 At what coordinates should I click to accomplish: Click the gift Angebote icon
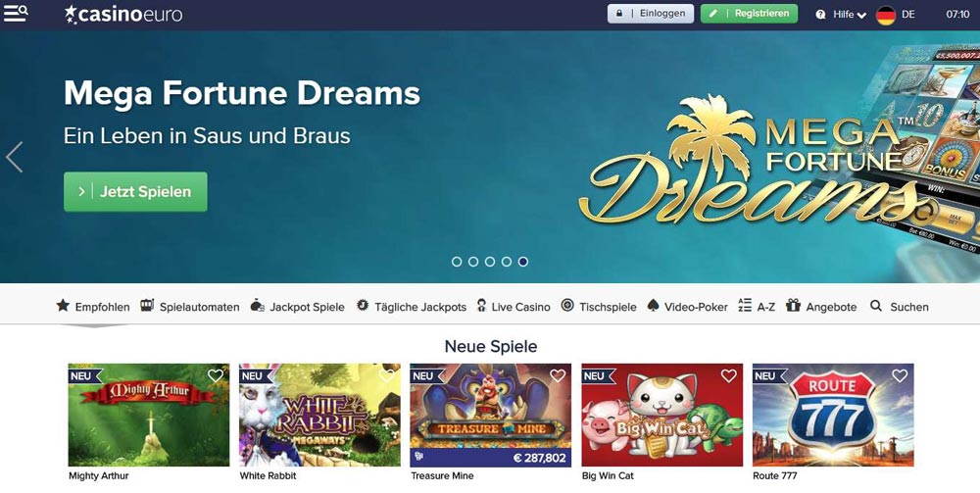(793, 306)
